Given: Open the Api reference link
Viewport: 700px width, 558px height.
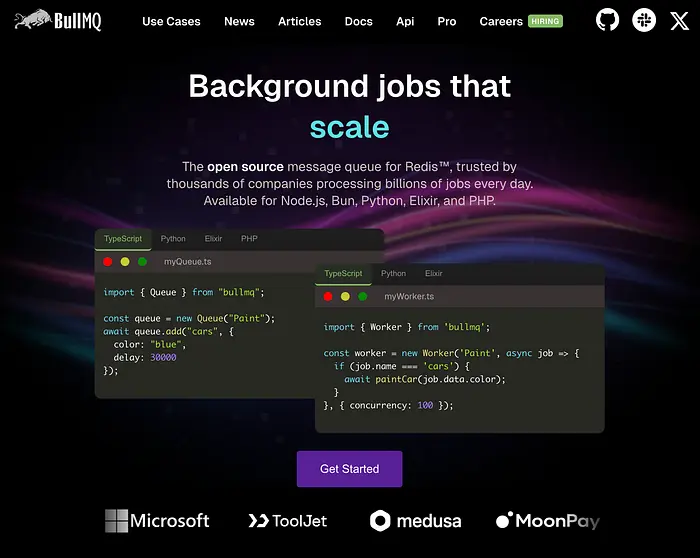Looking at the screenshot, I should point(405,21).
